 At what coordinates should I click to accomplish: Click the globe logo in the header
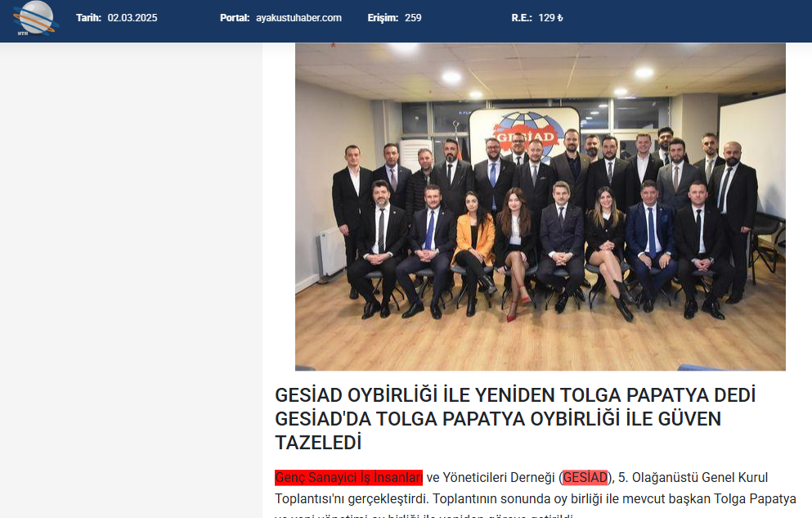[x=36, y=19]
